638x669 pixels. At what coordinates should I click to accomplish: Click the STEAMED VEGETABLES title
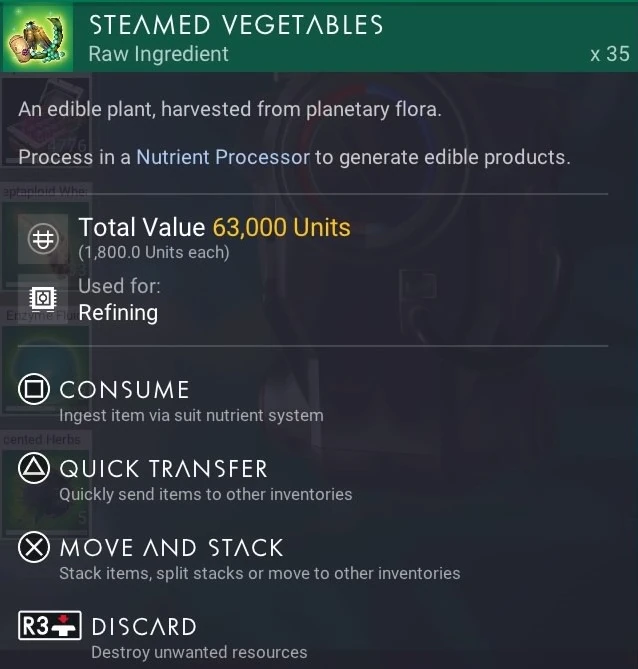click(236, 25)
